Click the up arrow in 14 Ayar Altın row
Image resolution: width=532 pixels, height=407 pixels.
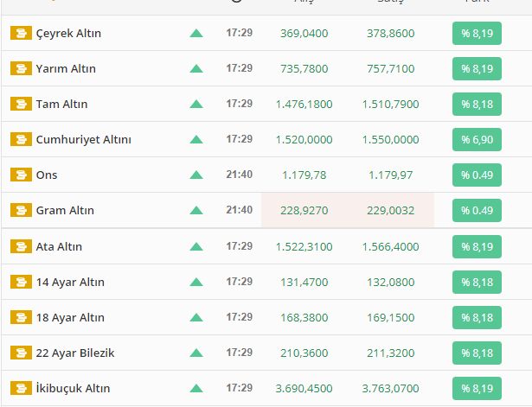pyautogui.click(x=196, y=282)
